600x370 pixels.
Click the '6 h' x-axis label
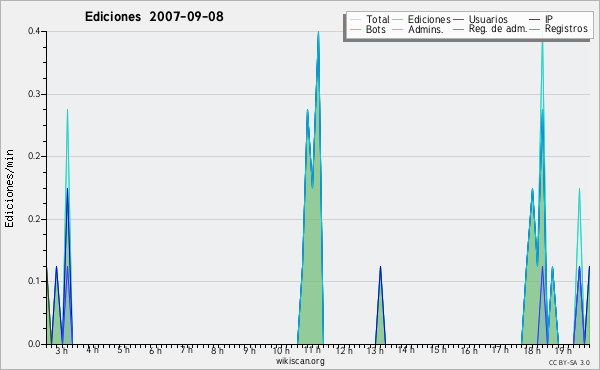click(155, 350)
